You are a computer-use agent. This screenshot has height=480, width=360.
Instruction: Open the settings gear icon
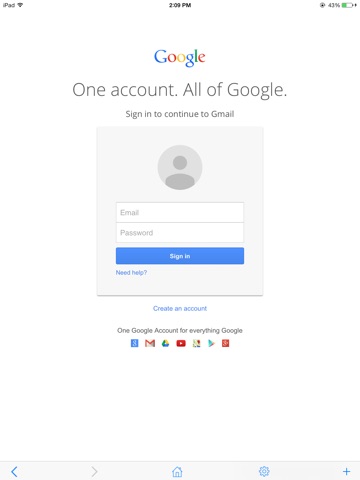tap(264, 471)
